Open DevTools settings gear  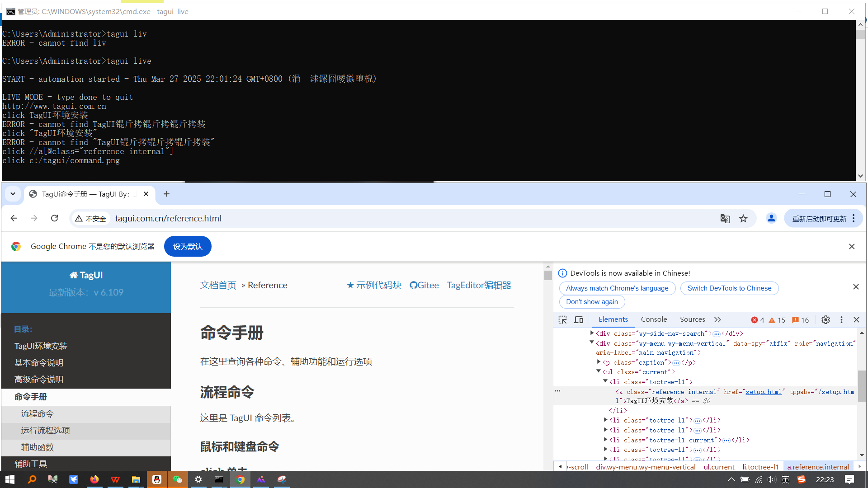click(826, 320)
